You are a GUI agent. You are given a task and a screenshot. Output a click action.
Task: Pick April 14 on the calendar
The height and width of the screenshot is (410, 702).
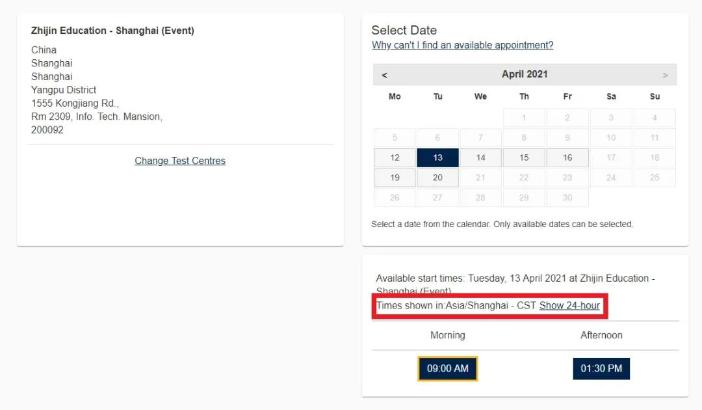click(x=481, y=158)
